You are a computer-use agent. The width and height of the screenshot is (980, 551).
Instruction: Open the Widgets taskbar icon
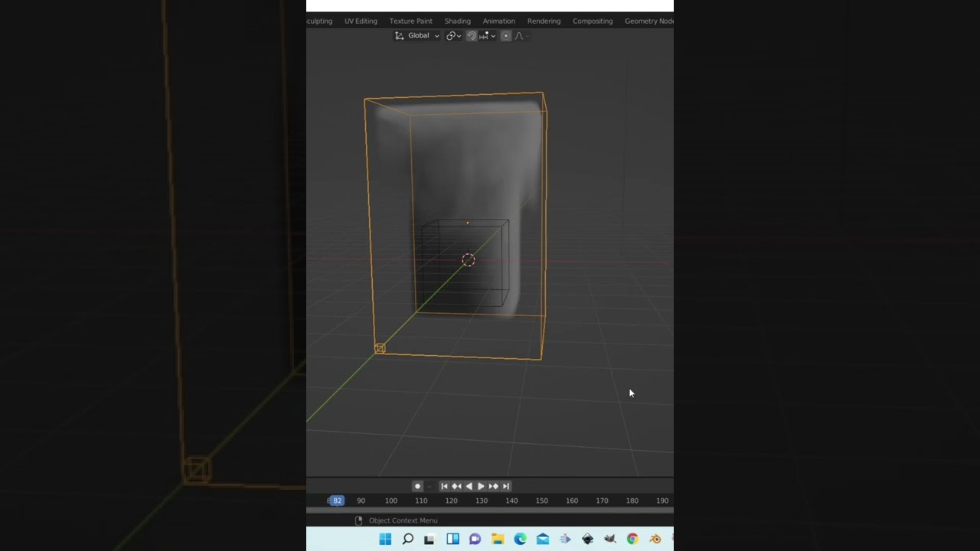pyautogui.click(x=452, y=539)
